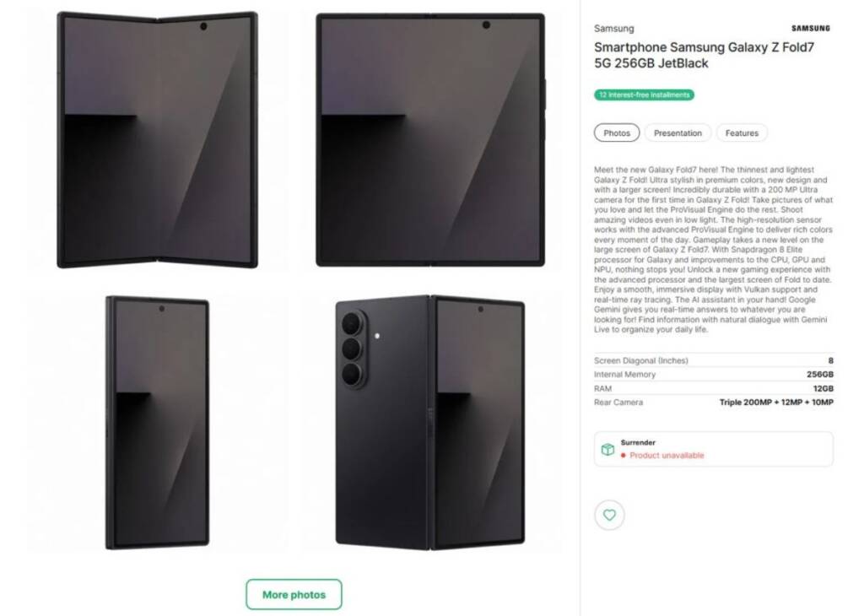Click the Samsung brand name link

point(613,29)
